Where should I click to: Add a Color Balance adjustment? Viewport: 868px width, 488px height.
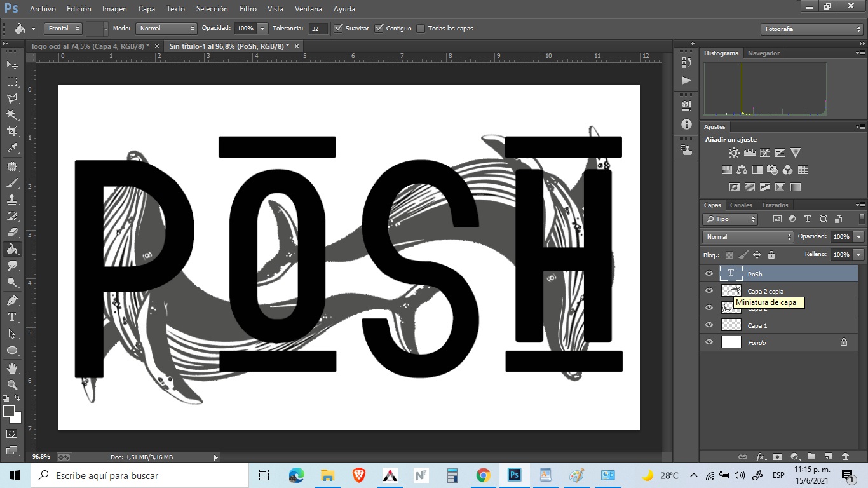click(742, 170)
